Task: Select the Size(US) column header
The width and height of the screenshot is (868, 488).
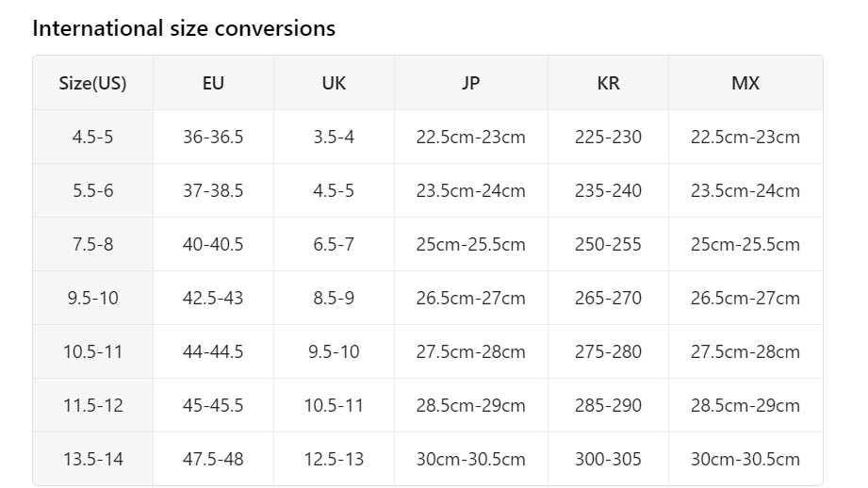Action: click(92, 83)
